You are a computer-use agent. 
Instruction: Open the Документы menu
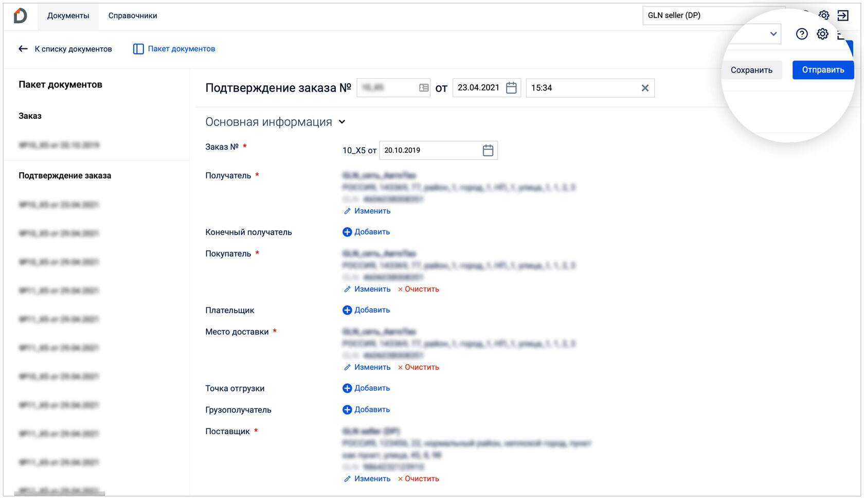pyautogui.click(x=68, y=15)
